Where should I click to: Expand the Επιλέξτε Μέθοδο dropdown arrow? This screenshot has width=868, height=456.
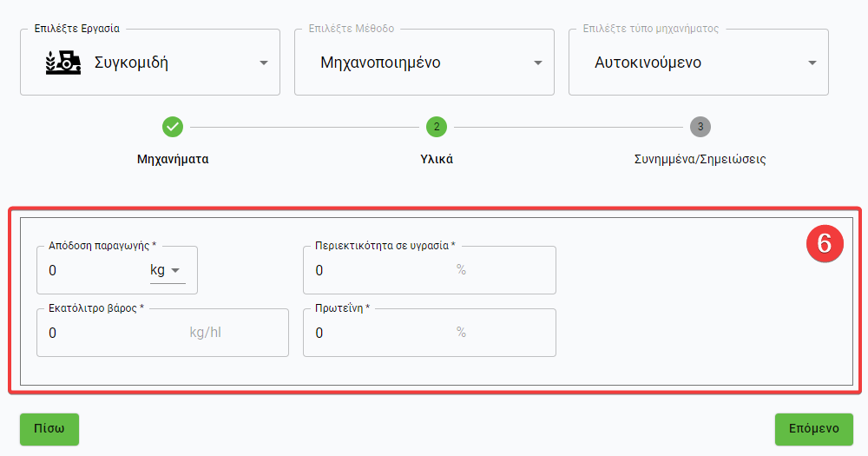538,63
